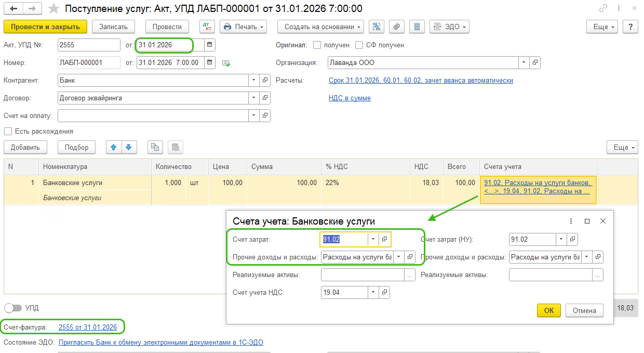Move row up with the up arrow
The width and height of the screenshot is (644, 353).
point(113,147)
